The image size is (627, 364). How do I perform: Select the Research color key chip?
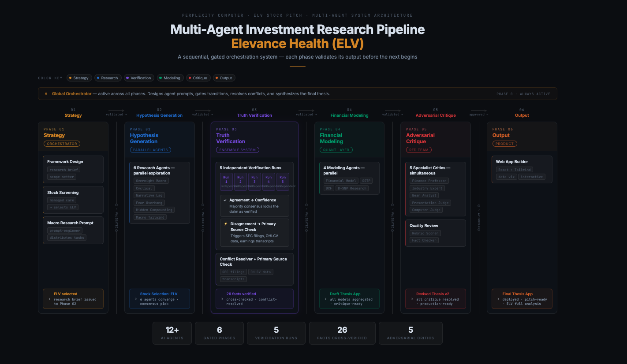[x=107, y=78]
